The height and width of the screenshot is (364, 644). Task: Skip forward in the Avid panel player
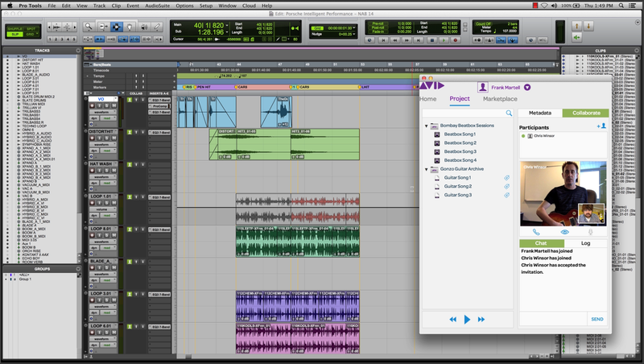(481, 319)
